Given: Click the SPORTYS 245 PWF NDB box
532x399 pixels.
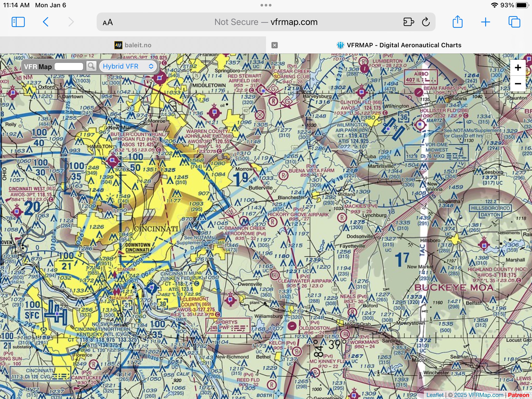Looking at the screenshot, I should [x=228, y=325].
